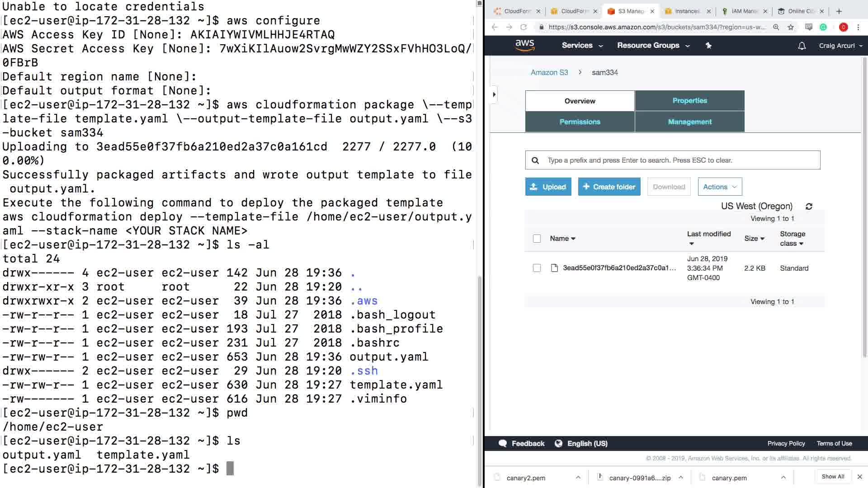Image resolution: width=868 pixels, height=488 pixels.
Task: Refresh the bucket listing next to US West (Oregon)
Action: point(809,206)
